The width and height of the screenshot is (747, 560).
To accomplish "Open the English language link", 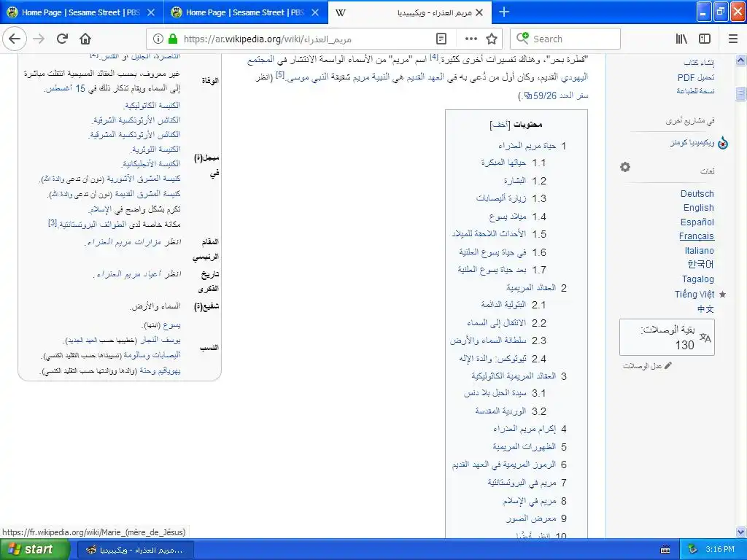I will 698,208.
